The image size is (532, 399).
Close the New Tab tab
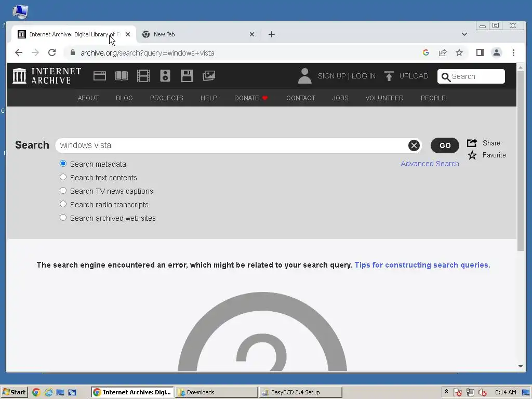point(252,34)
